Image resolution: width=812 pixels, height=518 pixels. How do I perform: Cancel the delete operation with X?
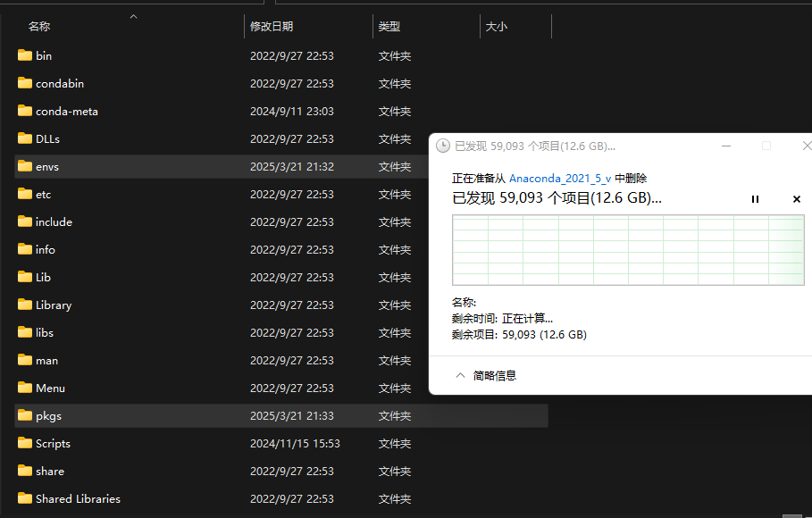797,199
